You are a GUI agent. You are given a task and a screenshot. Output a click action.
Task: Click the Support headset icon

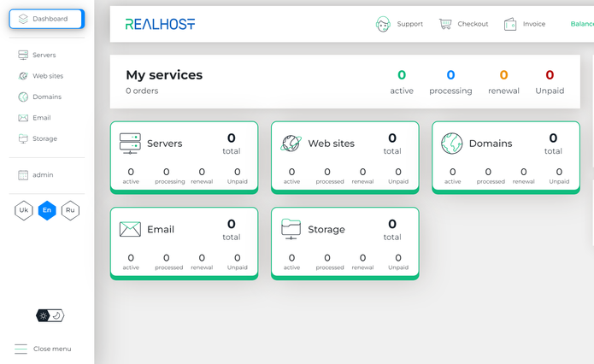[383, 24]
